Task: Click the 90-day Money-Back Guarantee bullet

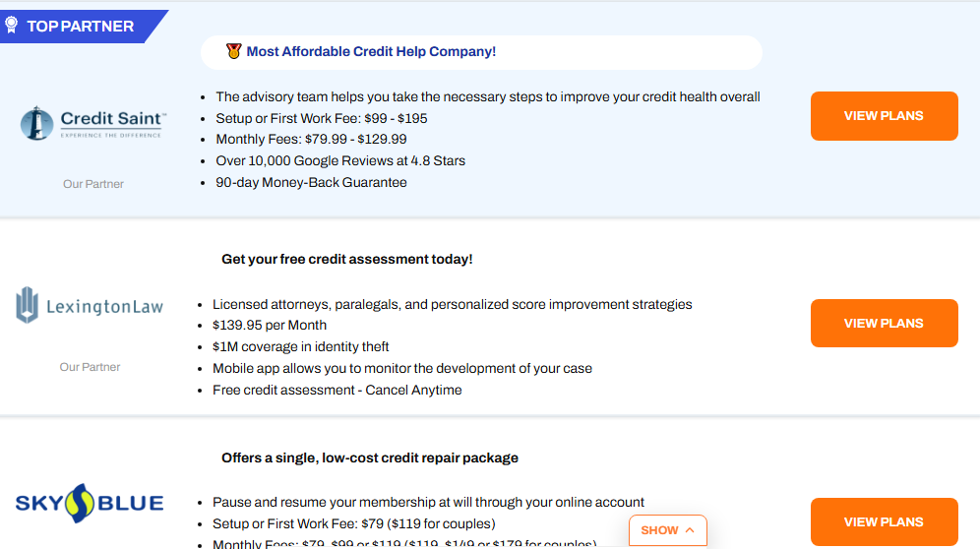Action: click(311, 182)
